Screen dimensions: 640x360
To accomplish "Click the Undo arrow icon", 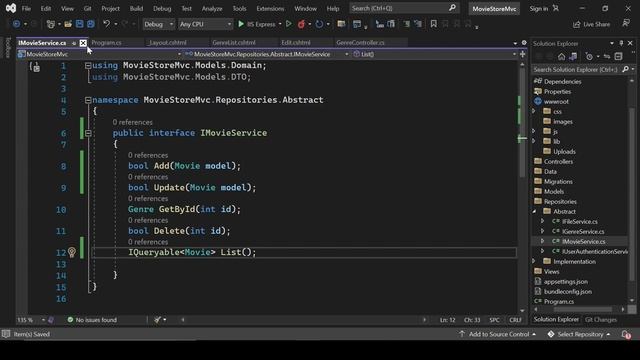I will [x=107, y=24].
